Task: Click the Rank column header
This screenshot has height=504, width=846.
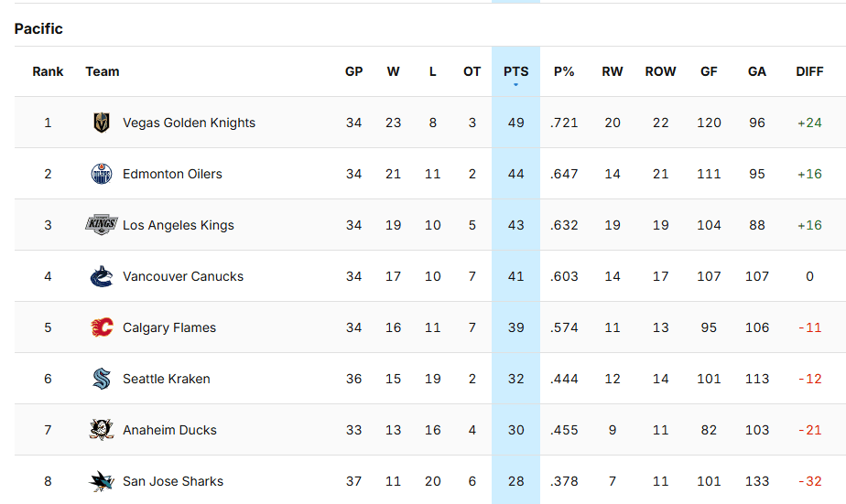Action: click(x=48, y=71)
